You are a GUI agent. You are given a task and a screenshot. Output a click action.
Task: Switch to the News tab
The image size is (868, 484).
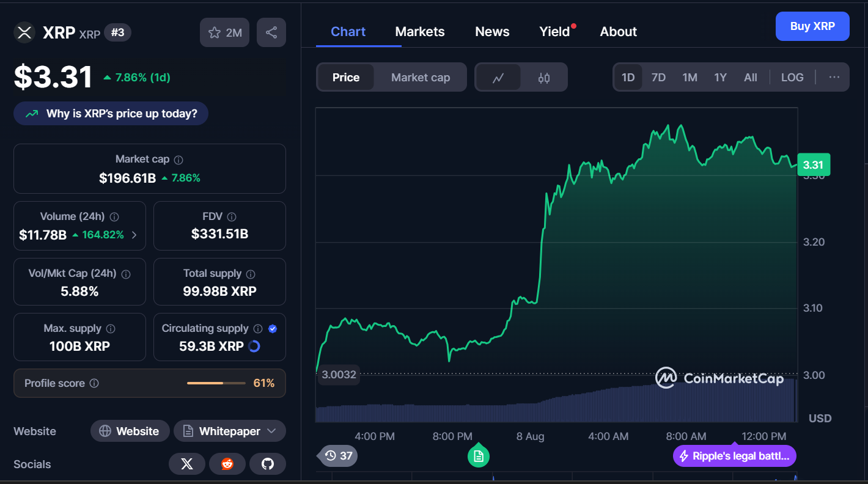pyautogui.click(x=492, y=32)
